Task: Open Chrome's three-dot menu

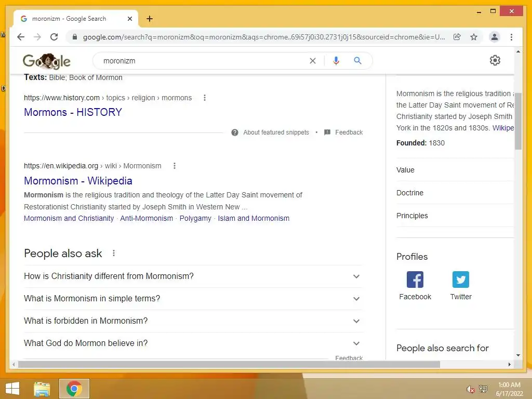Action: 511,37
